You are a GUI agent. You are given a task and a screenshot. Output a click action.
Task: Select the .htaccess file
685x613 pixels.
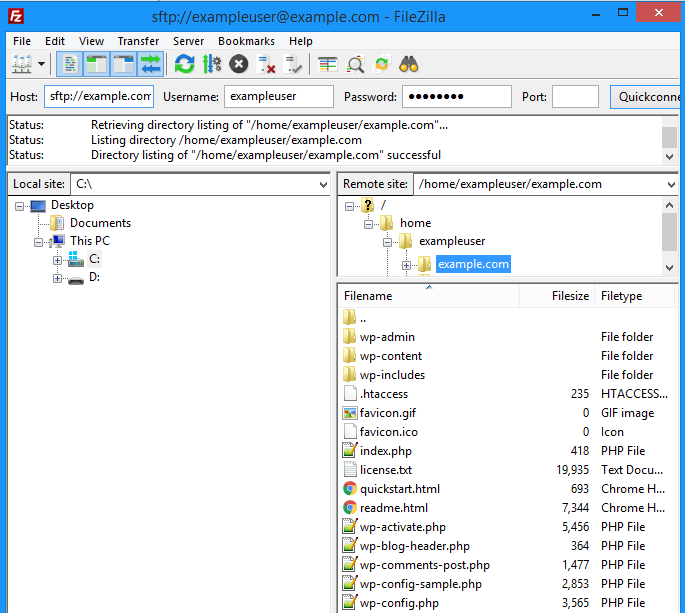coord(508,394)
